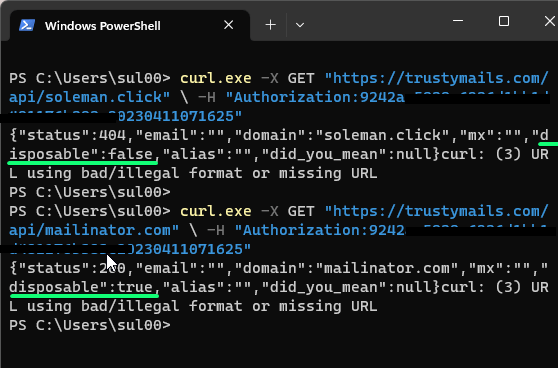Click the disposable":false value
558x368 pixels.
click(81, 154)
